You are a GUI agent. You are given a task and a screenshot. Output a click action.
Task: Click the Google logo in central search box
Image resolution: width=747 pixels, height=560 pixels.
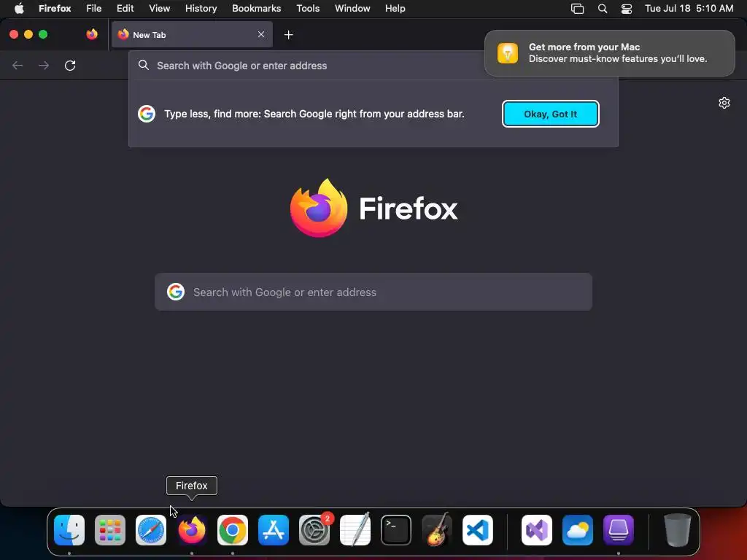pos(176,292)
